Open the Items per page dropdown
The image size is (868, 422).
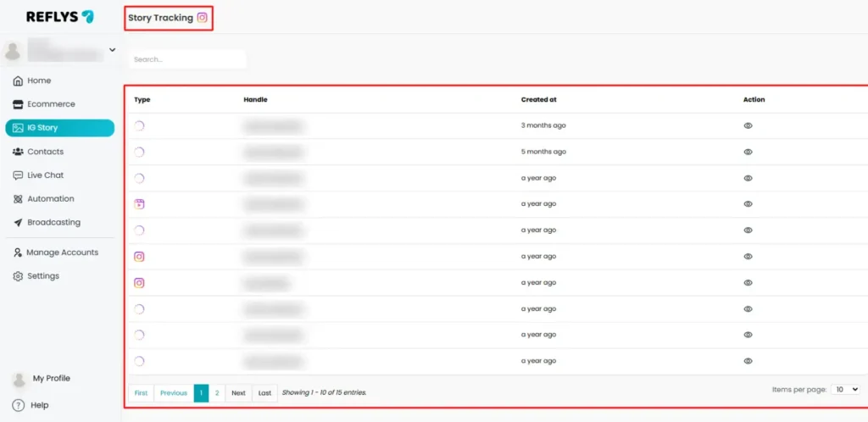tap(845, 389)
